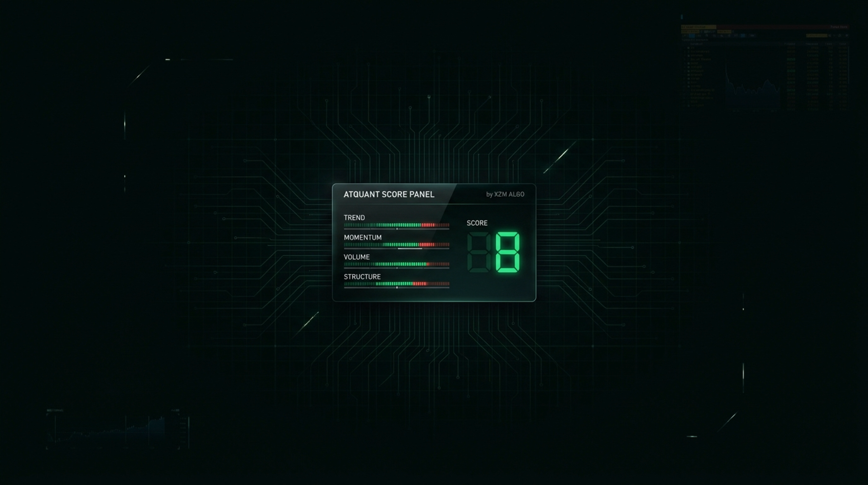Click the SCORE label
The image size is (868, 485).
(x=477, y=223)
